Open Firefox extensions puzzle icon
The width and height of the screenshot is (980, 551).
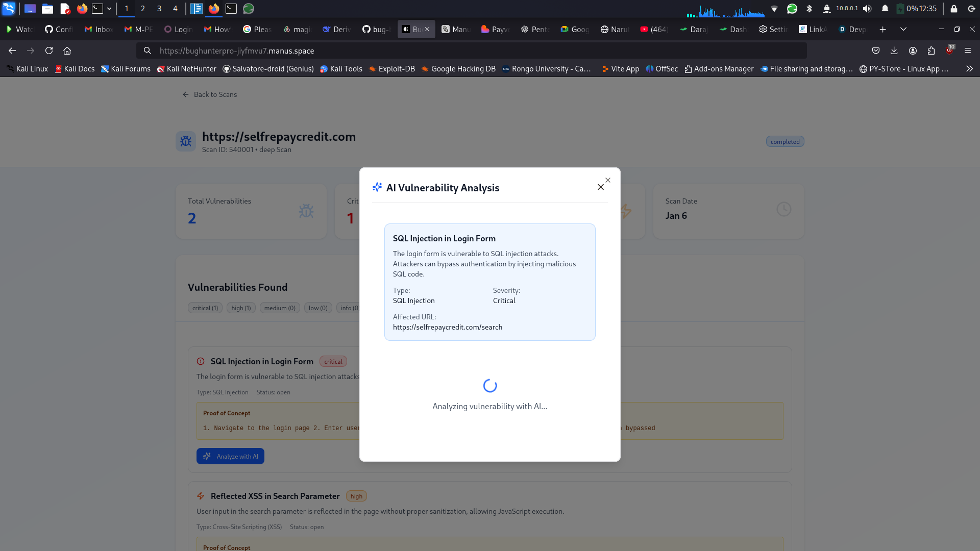click(x=931, y=51)
